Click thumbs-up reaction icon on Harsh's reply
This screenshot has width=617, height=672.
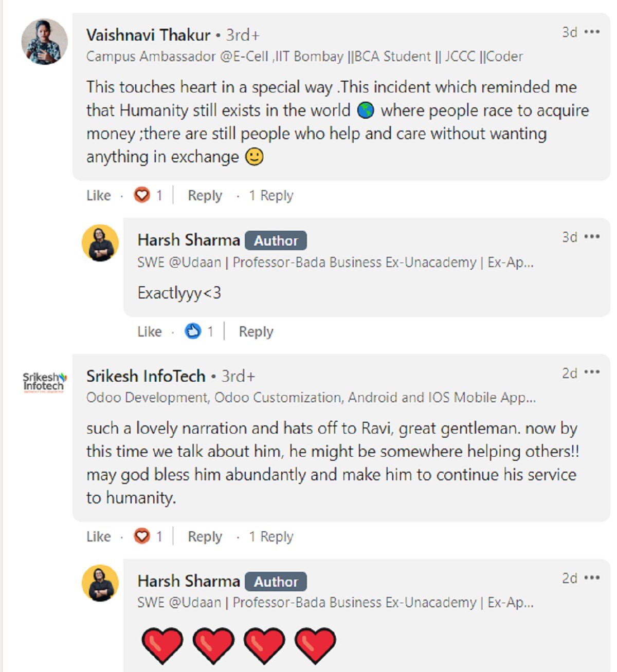[193, 331]
